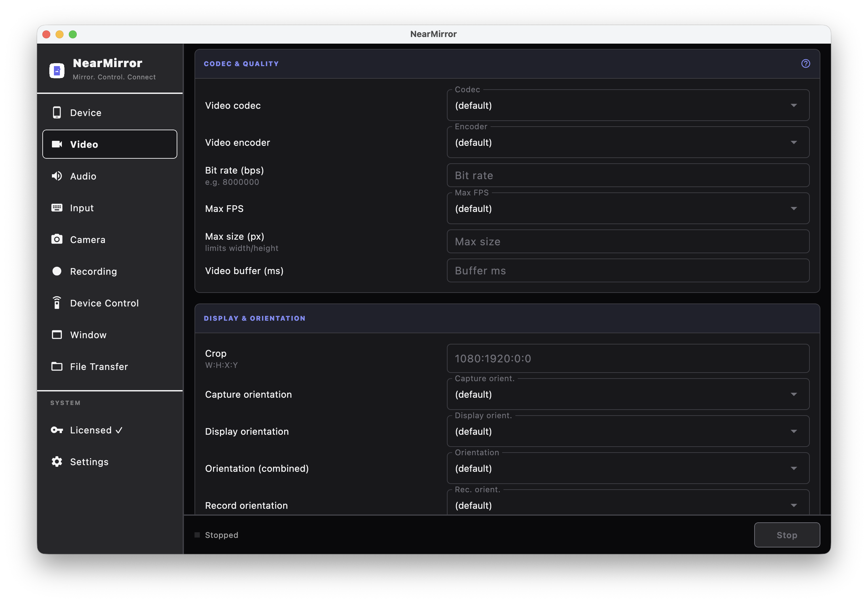The image size is (868, 603).
Task: Click the key icon beside Licensed
Action: (57, 429)
